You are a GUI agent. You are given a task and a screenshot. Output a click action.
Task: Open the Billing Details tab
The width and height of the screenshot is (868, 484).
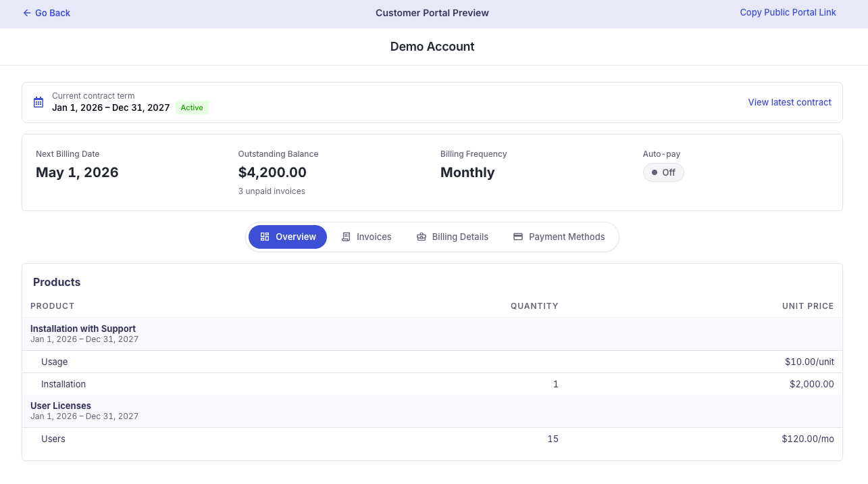pyautogui.click(x=453, y=237)
